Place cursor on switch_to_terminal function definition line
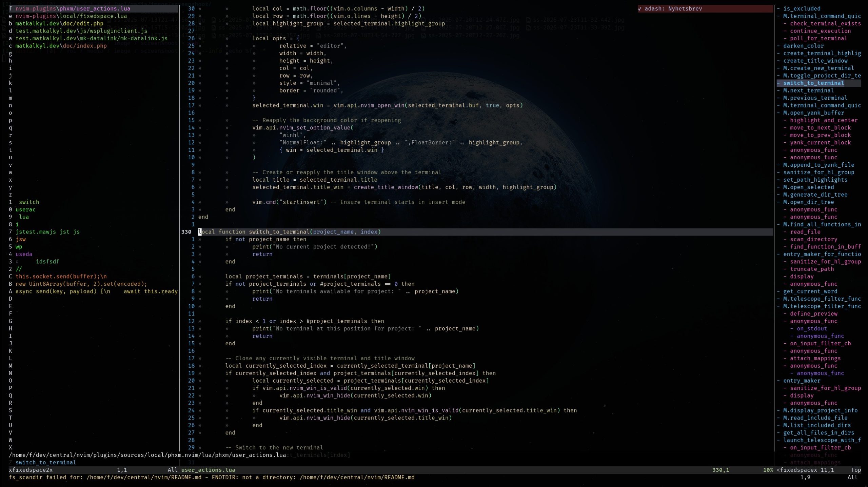The width and height of the screenshot is (868, 487). pyautogui.click(x=290, y=232)
